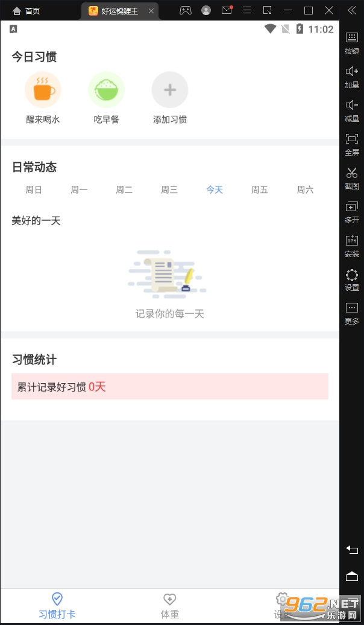The width and height of the screenshot is (364, 625).
Task: Click the Wi-Fi status bar icon
Action: 271,29
